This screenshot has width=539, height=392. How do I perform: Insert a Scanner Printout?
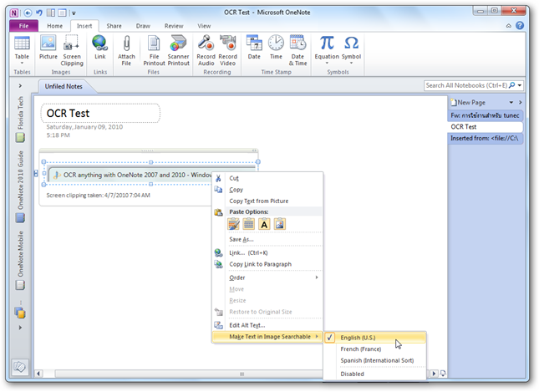(x=178, y=50)
